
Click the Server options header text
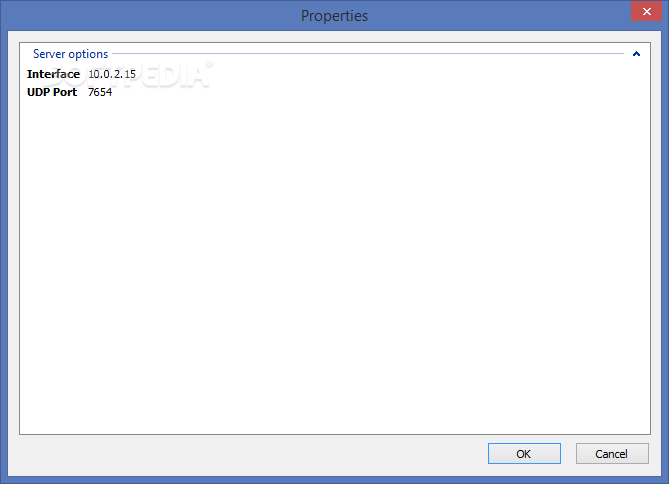click(x=70, y=54)
